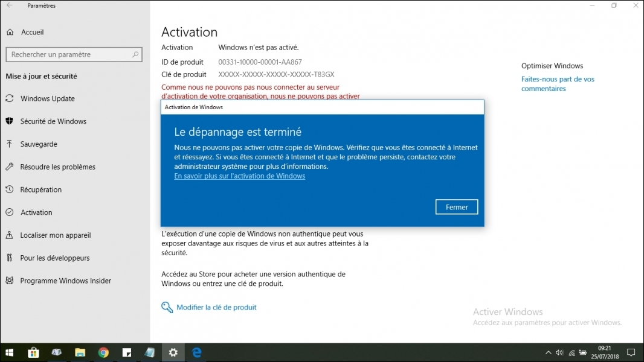Screen dimensions: 644x362
Task: Open the Windows Start menu
Action: 10,352
